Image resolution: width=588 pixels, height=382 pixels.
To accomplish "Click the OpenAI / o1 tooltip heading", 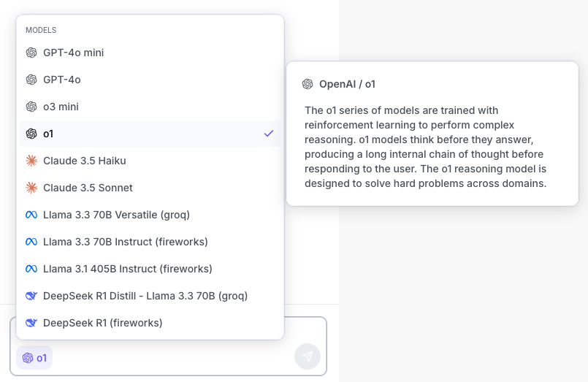I will pos(347,84).
